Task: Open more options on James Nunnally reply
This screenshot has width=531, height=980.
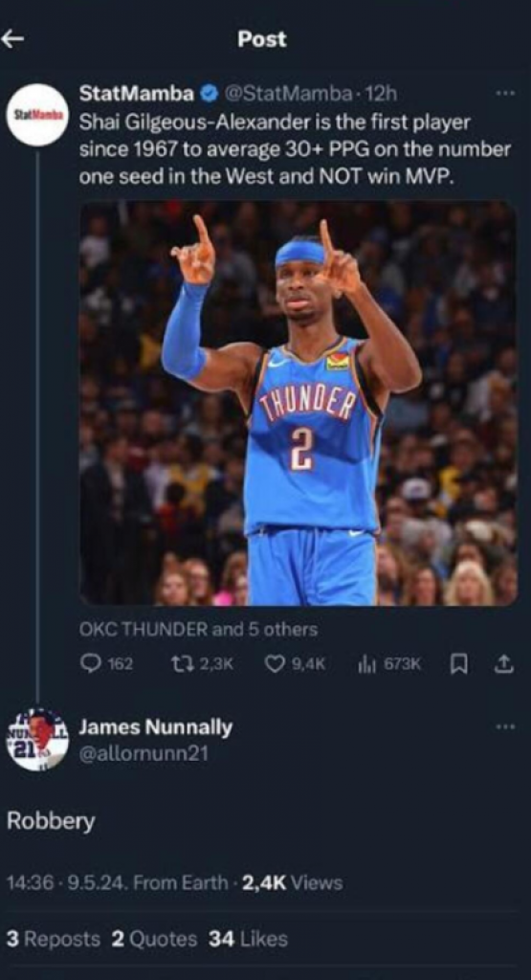Action: click(505, 727)
